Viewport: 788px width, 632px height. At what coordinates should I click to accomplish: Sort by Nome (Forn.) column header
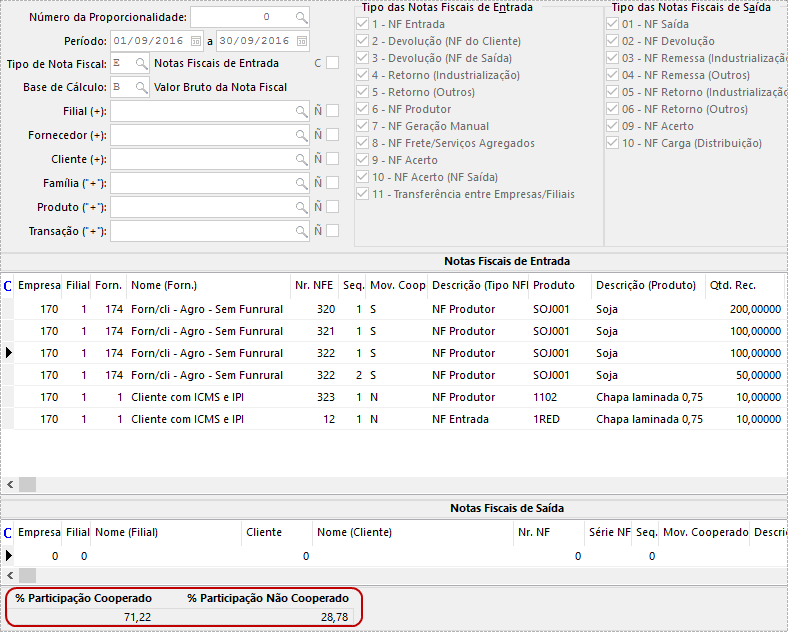[x=209, y=285]
